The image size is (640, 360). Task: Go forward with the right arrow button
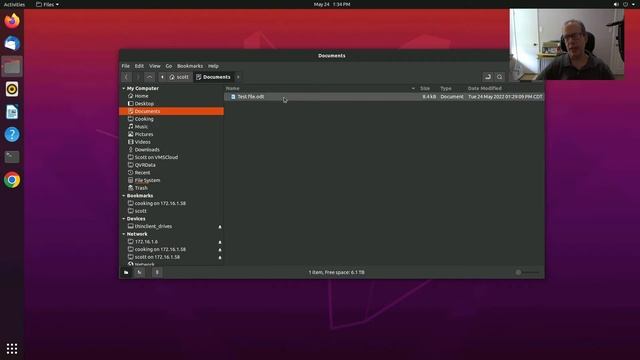tap(138, 77)
